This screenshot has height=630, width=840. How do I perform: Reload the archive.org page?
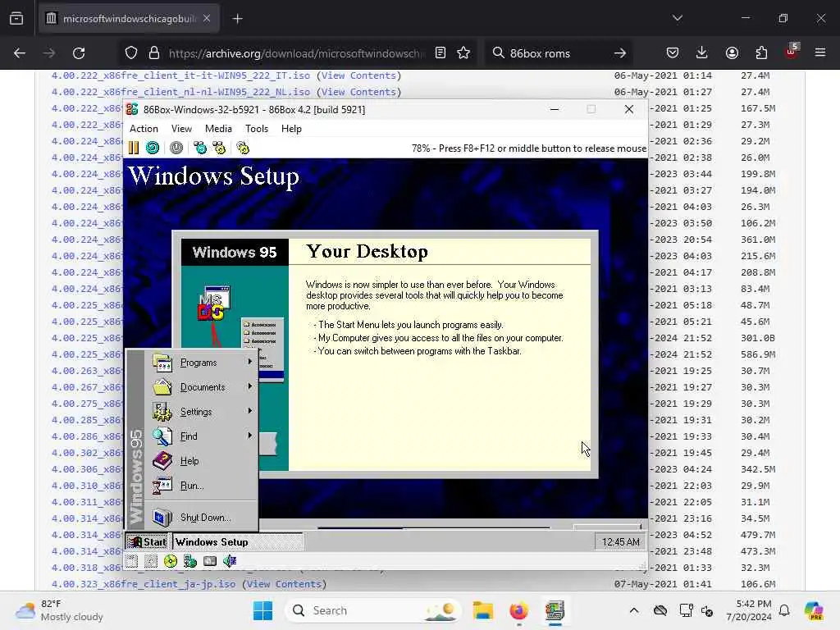coord(79,53)
